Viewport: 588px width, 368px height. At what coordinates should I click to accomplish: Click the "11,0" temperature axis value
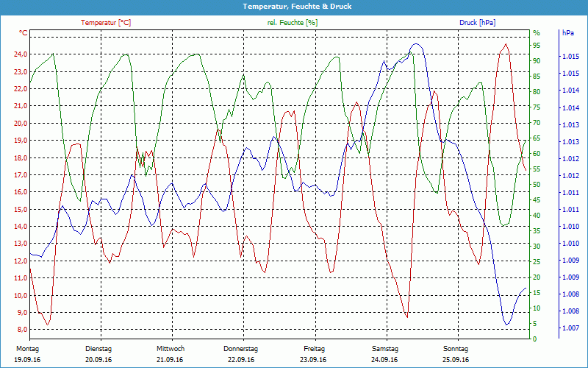pos(21,278)
